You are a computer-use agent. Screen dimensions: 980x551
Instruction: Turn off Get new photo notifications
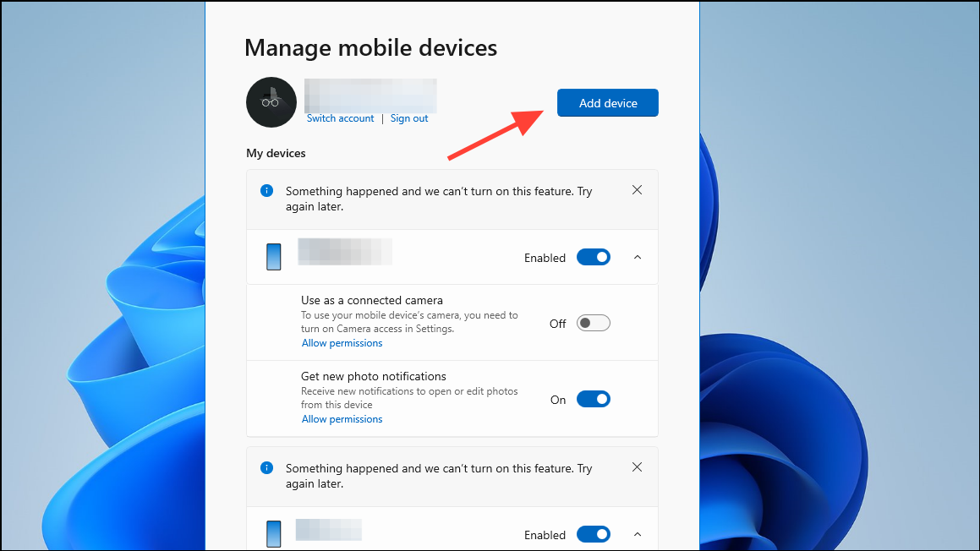(x=593, y=398)
